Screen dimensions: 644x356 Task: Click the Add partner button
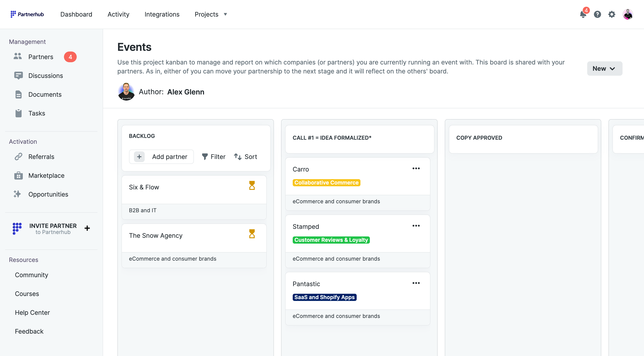point(161,157)
